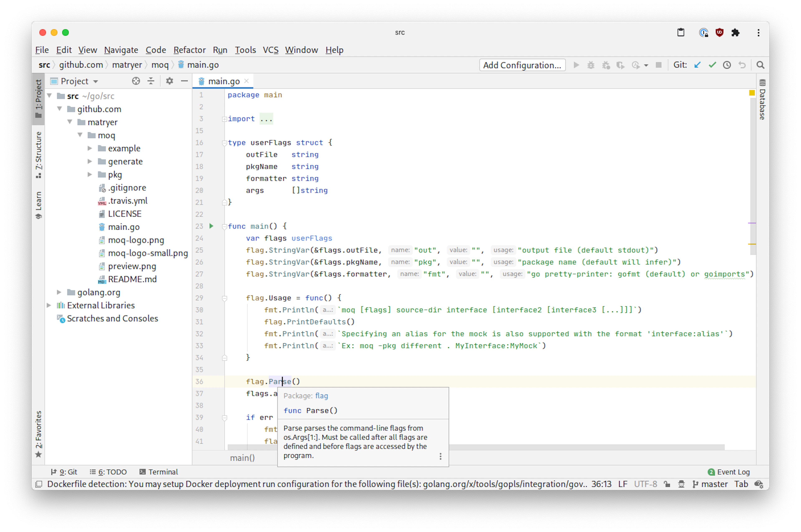Open the VCS menu
Screen dimensions: 801x532
(x=271, y=50)
